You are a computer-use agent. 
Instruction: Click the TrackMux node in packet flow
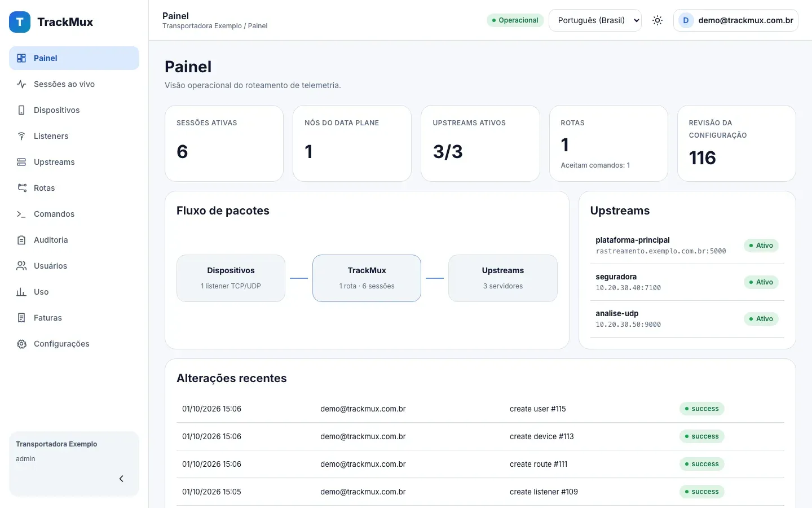point(367,278)
